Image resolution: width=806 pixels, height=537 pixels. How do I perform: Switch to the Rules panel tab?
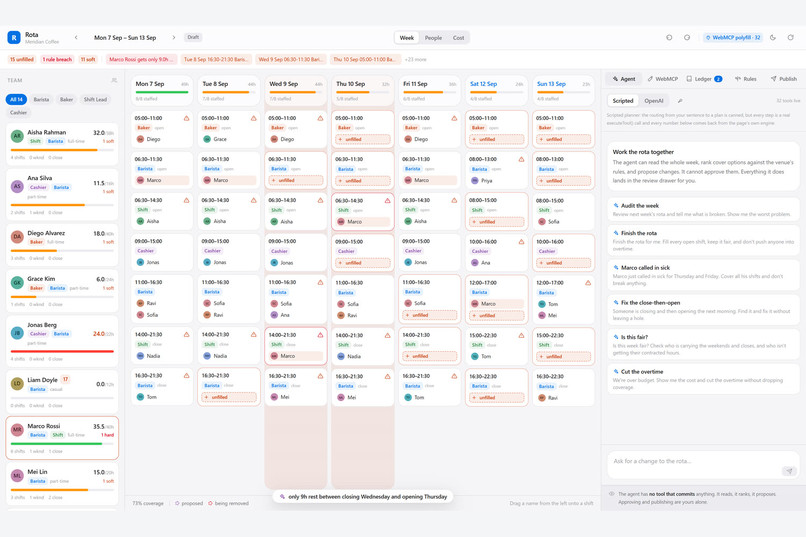pos(745,79)
